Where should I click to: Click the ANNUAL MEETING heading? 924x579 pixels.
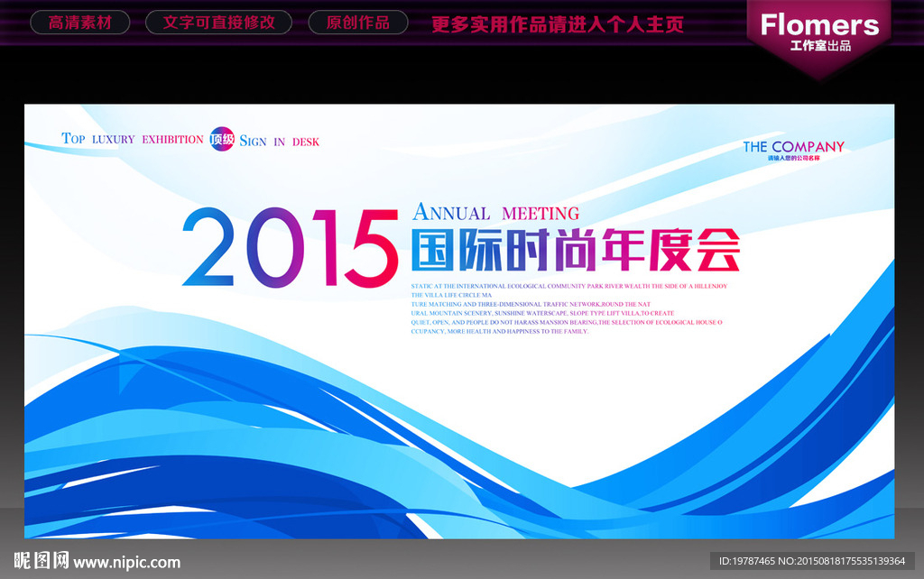coord(495,212)
